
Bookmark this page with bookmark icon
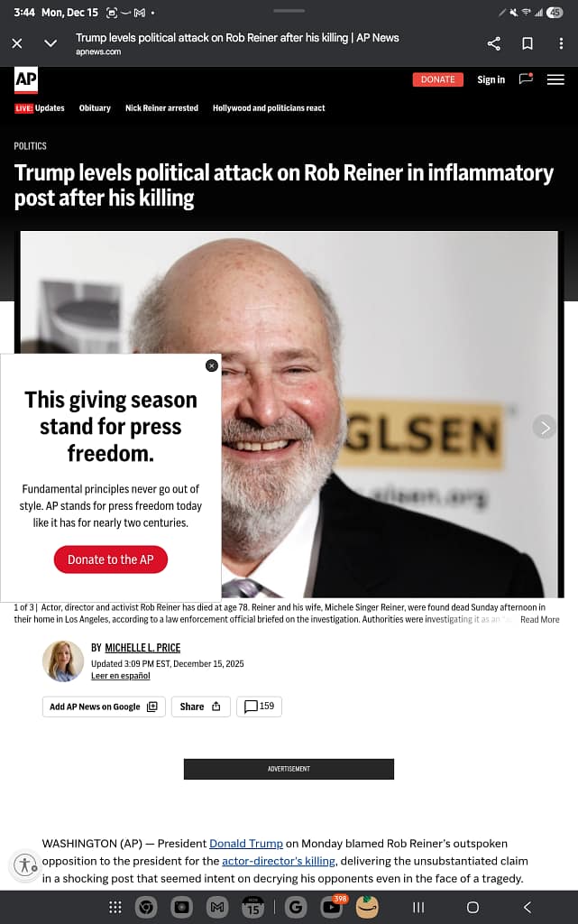[528, 43]
